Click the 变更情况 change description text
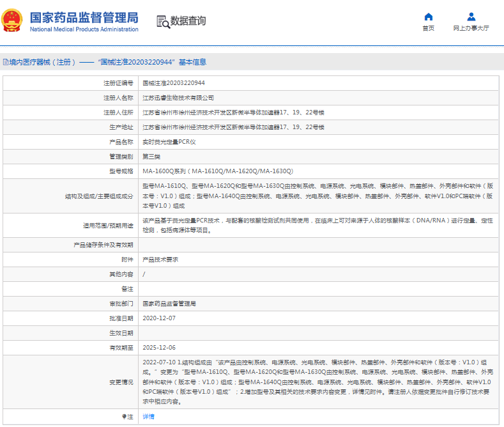The image size is (504, 427). pos(317,382)
